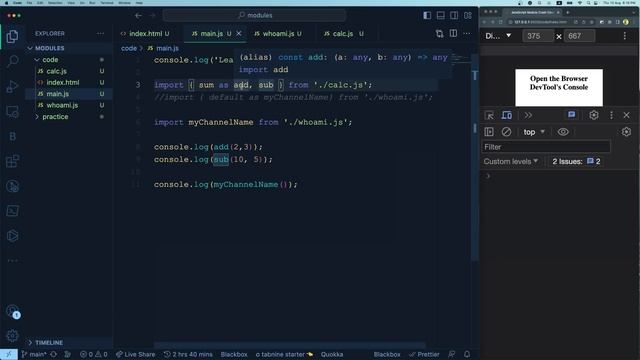Viewport: 640px width, 360px height.
Task: Open the Extensions view icon
Action: (x=12, y=161)
